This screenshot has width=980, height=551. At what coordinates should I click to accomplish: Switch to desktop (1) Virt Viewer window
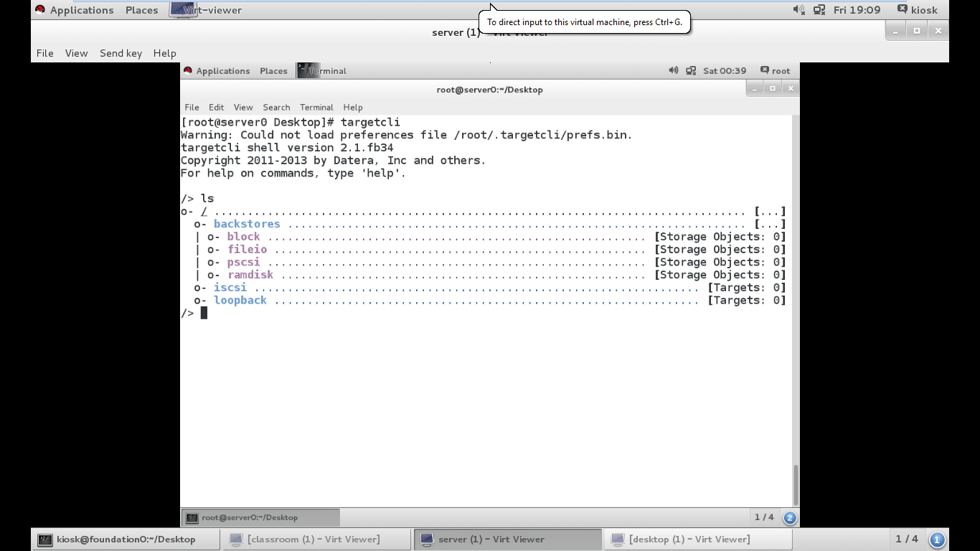(x=689, y=540)
